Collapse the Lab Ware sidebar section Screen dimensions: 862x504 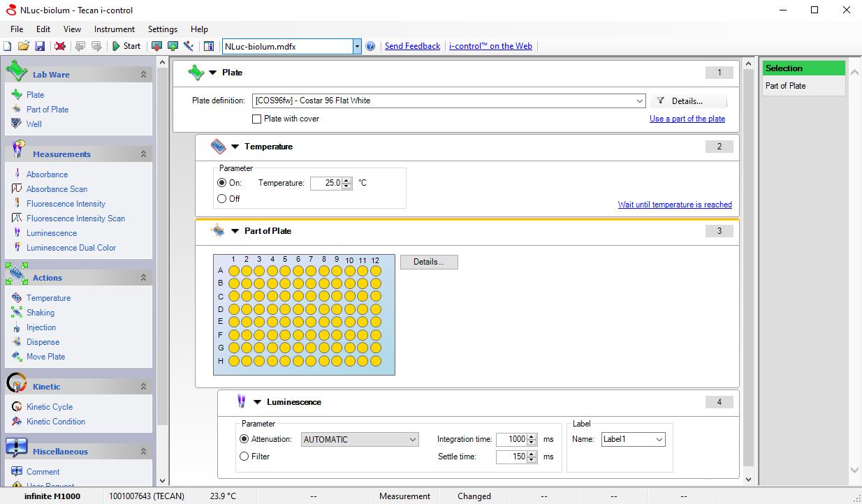(x=143, y=75)
